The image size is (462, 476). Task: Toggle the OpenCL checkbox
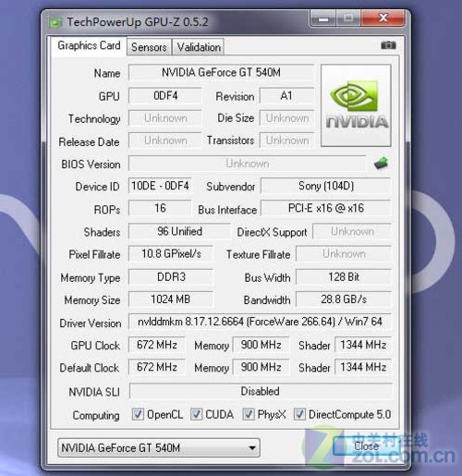click(x=138, y=414)
